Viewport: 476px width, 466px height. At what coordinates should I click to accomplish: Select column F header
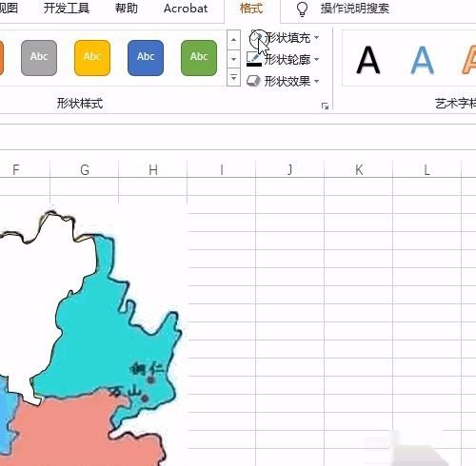[16, 169]
